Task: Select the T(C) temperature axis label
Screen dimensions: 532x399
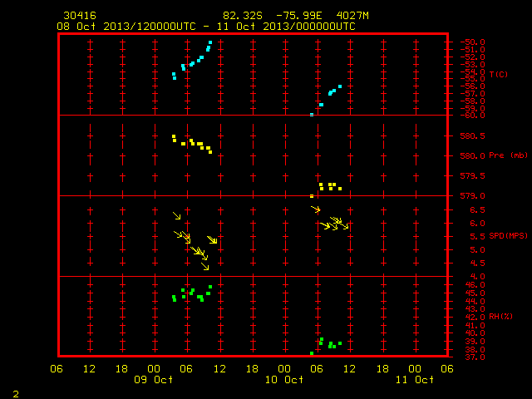Action: click(499, 74)
